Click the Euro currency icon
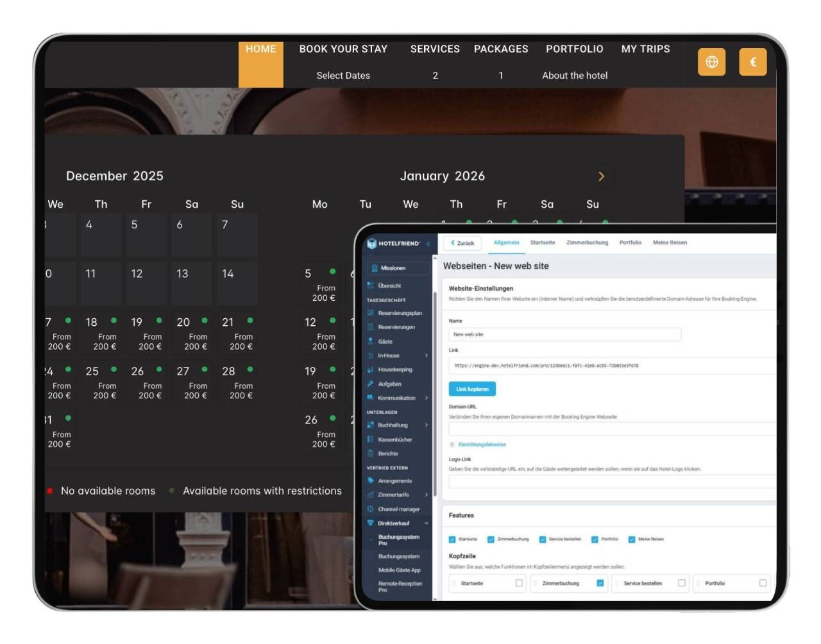This screenshot has width=821, height=644. [752, 62]
